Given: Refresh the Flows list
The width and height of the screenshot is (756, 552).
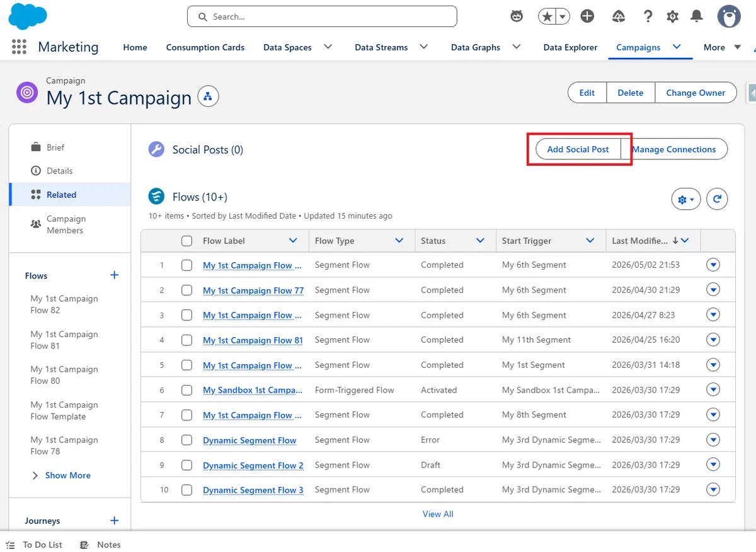Looking at the screenshot, I should pyautogui.click(x=717, y=199).
